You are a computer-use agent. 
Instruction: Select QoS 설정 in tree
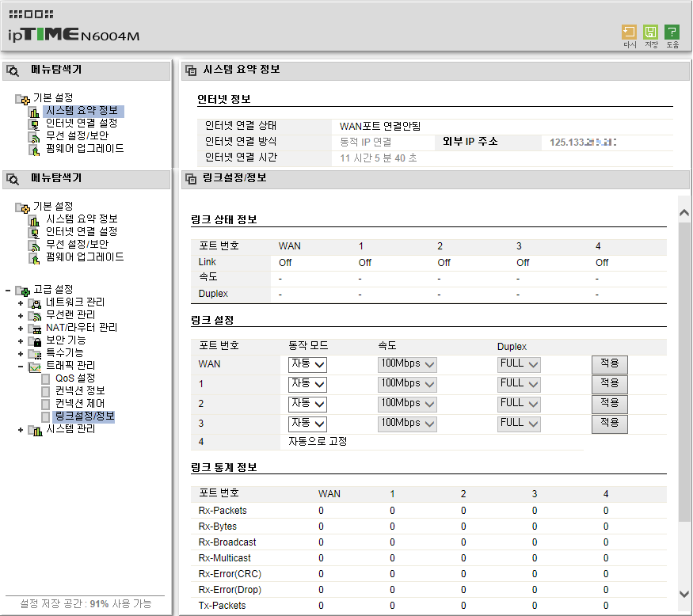point(75,378)
